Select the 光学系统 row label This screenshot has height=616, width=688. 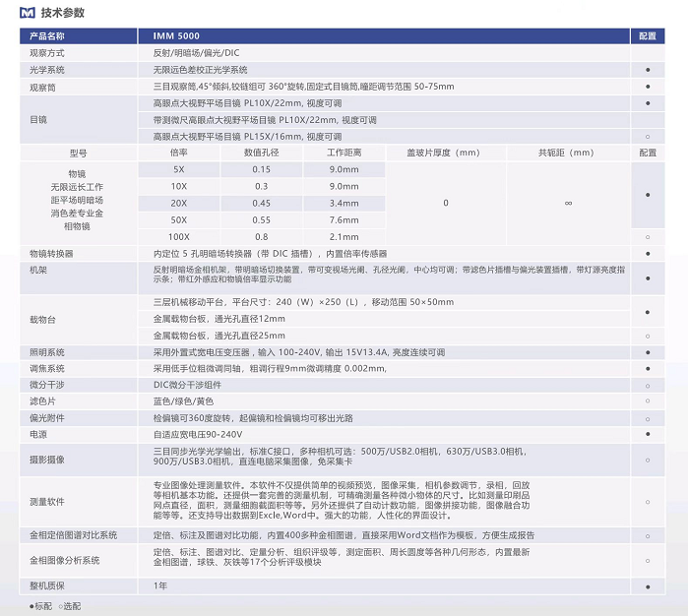tap(47, 70)
